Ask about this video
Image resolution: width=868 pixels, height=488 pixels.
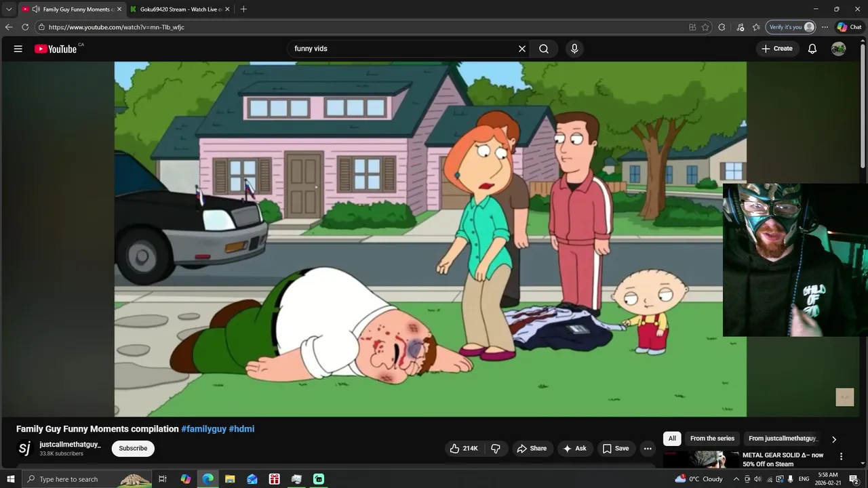[x=574, y=448]
